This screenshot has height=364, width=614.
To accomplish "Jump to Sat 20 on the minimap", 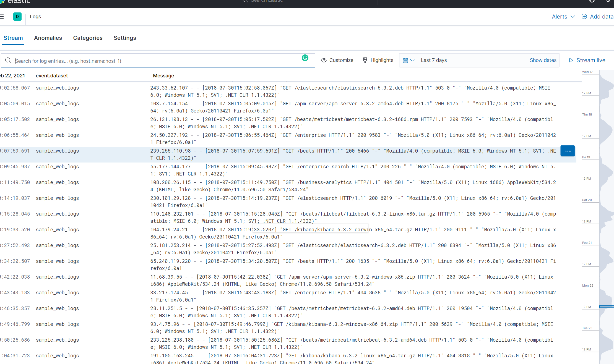I will pos(587,200).
